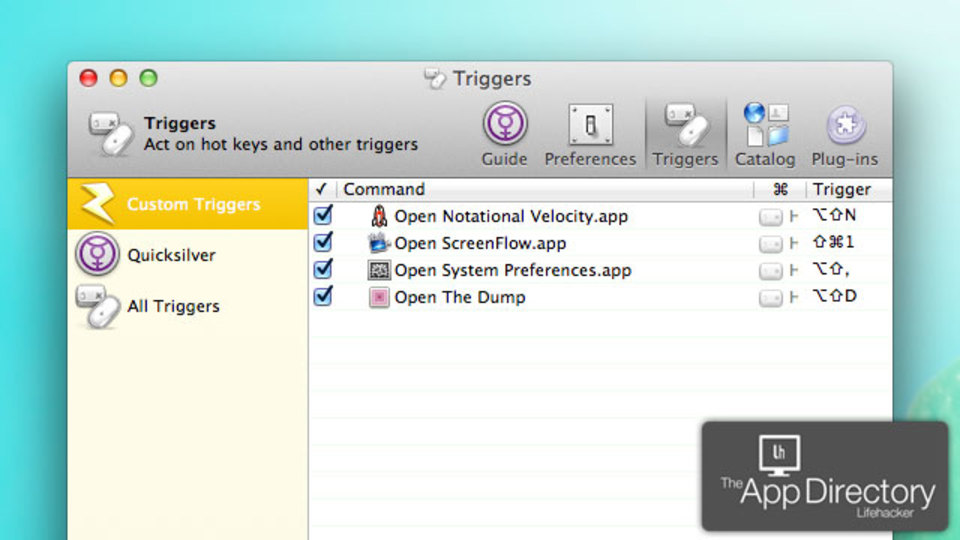Click keyboard type icon for The Dump row
Image resolution: width=960 pixels, height=540 pixels.
coord(771,298)
